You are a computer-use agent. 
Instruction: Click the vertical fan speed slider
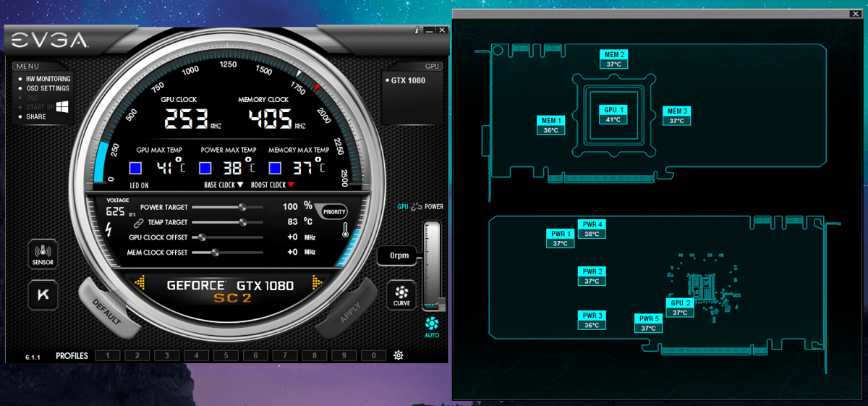point(432,266)
